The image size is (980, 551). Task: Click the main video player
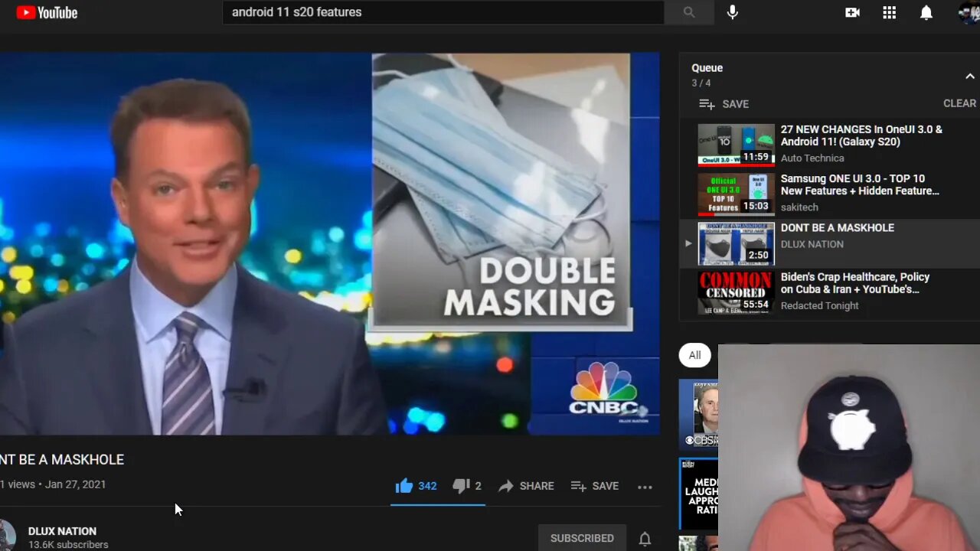click(x=329, y=243)
